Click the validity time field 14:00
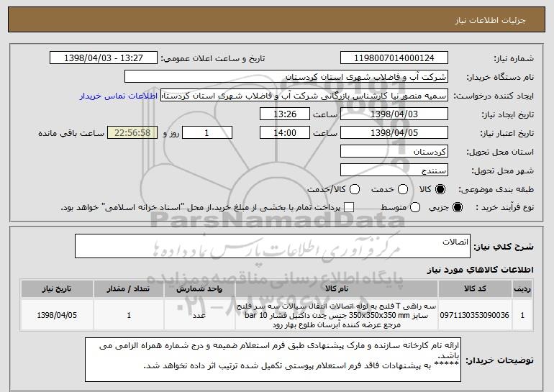This screenshot has width=554, height=392. click(285, 133)
